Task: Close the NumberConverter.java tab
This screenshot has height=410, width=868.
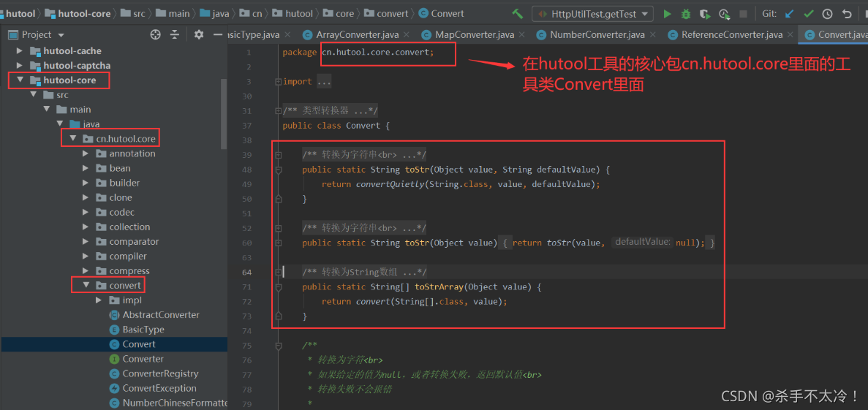Action: pyautogui.click(x=652, y=35)
